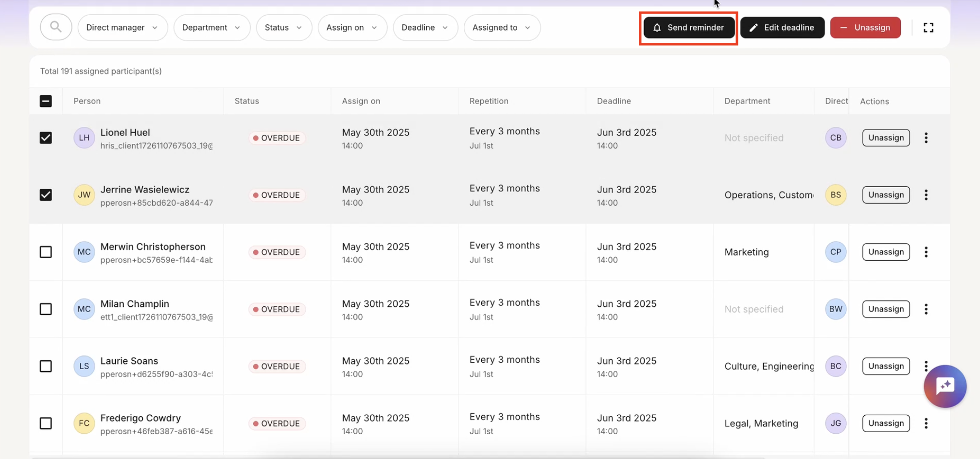Expand the Direct manager filter
This screenshot has width=980, height=459.
122,28
